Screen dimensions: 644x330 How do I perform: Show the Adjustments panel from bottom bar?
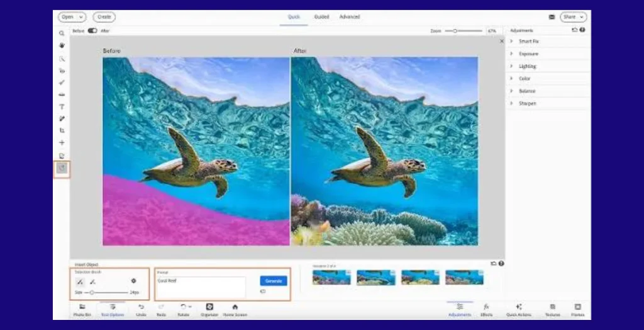click(460, 310)
